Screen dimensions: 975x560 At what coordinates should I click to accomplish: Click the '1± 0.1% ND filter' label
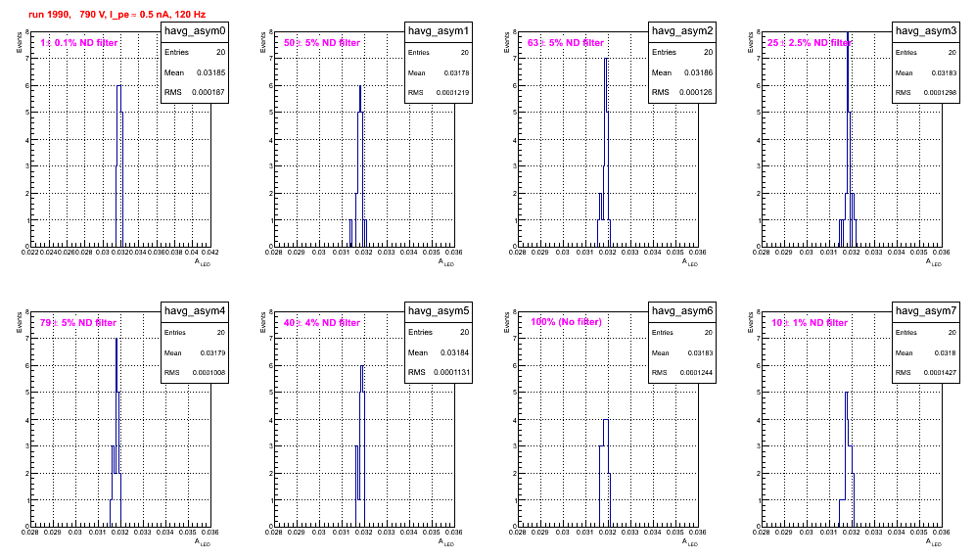79,43
